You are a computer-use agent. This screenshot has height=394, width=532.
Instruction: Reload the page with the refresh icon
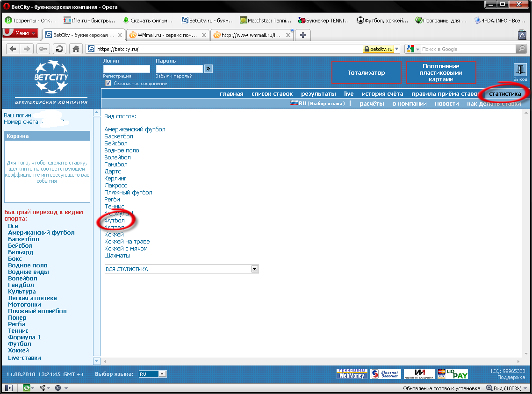59,49
